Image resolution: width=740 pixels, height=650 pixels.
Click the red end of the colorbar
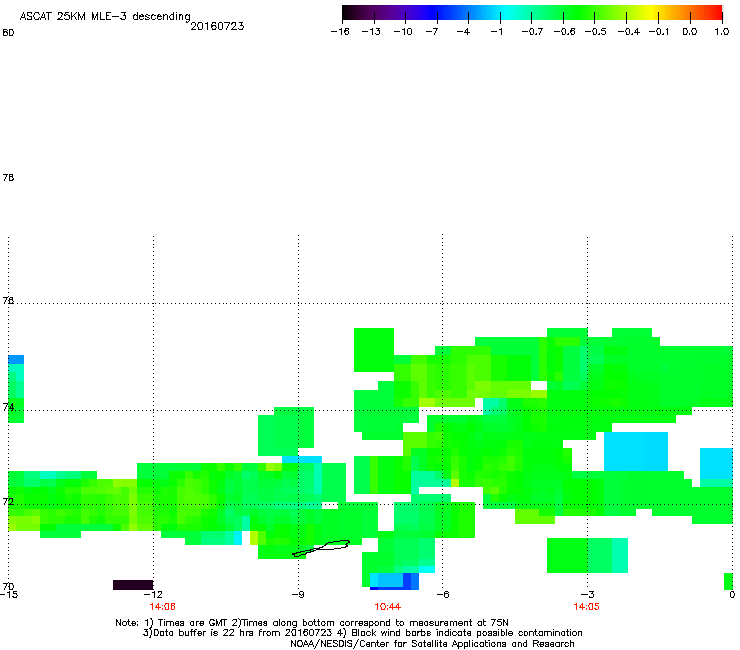click(x=716, y=13)
